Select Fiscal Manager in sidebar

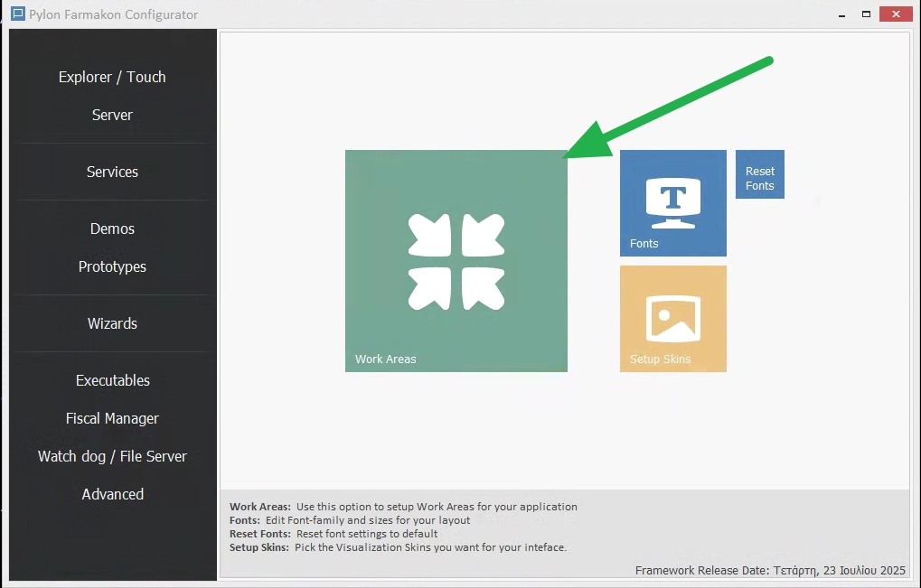point(112,418)
